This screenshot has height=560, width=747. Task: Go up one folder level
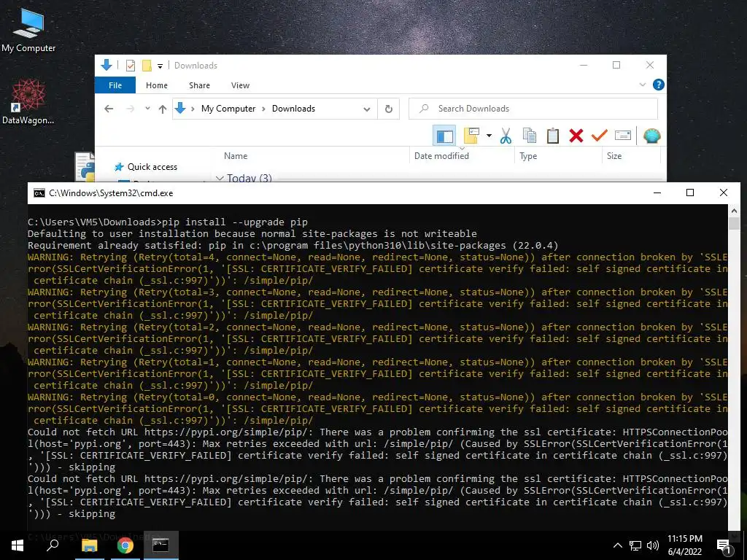[x=163, y=109]
